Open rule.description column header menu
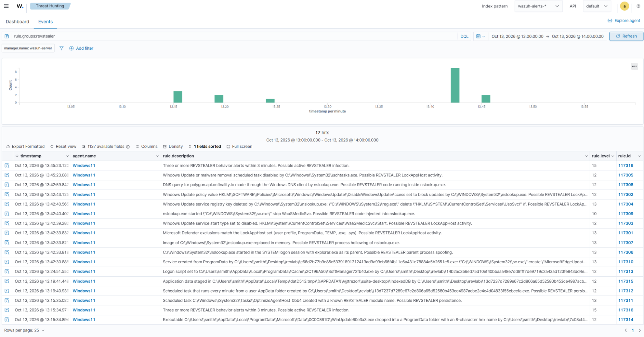This screenshot has width=644, height=337. pyautogui.click(x=586, y=156)
